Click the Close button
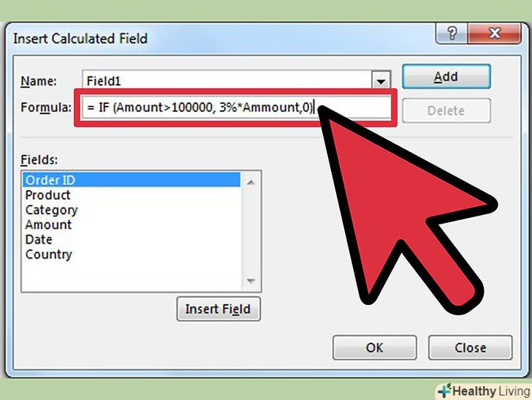 471,347
